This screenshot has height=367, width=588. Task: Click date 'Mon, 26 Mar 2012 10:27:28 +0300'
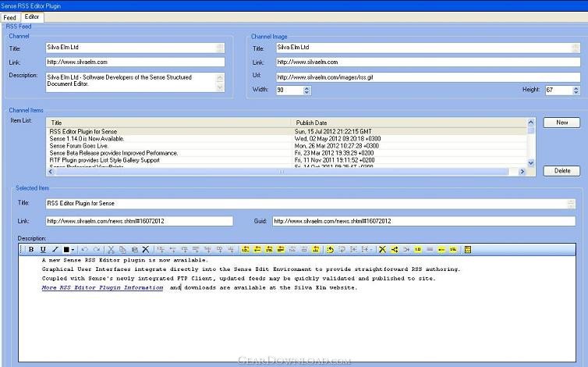(x=337, y=146)
